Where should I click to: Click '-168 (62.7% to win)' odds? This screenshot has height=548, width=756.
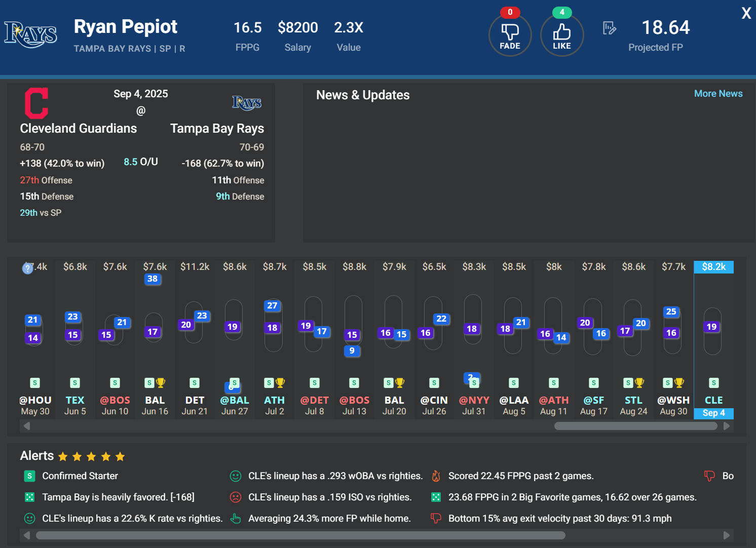223,164
